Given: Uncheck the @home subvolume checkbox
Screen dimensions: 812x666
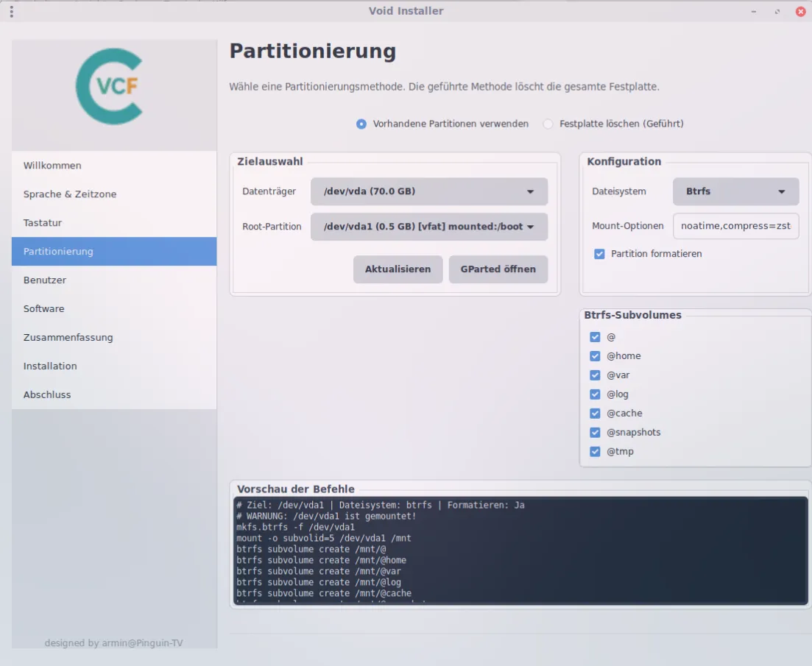Looking at the screenshot, I should [x=595, y=356].
